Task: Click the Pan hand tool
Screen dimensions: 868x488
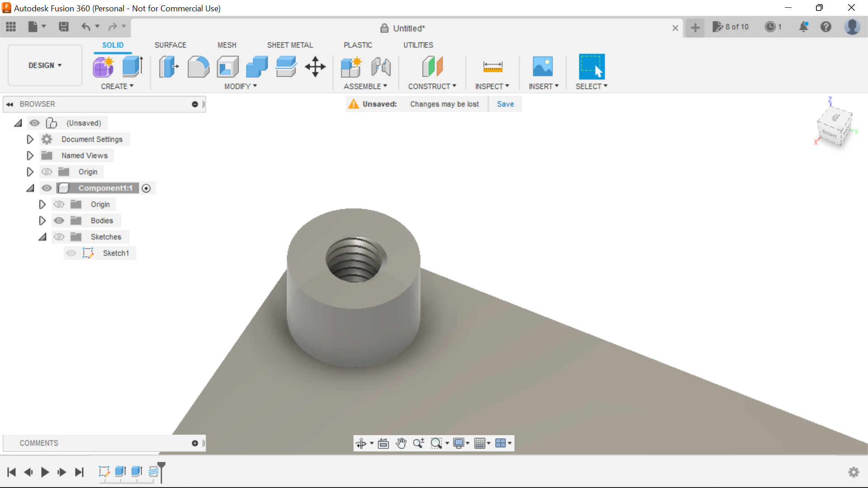Action: [x=401, y=443]
